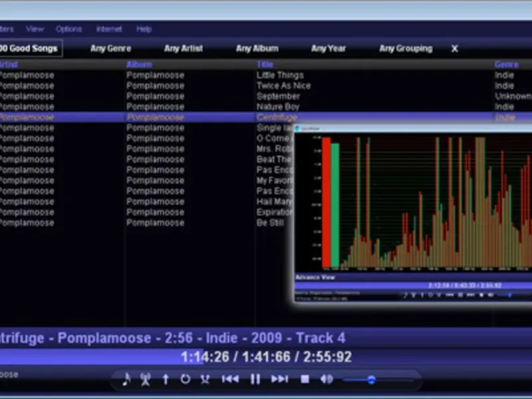Click the large red level bar in spectrum window
The height and width of the screenshot is (399, 532).
[x=326, y=202]
